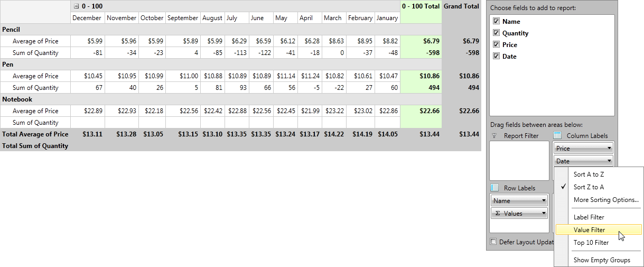Collapse the 0 - 100 column group
644x267 pixels.
pyautogui.click(x=76, y=6)
